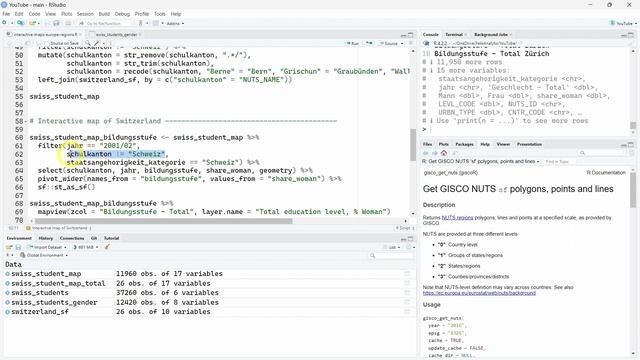Open the Global Environment dropdown

click(x=44, y=255)
